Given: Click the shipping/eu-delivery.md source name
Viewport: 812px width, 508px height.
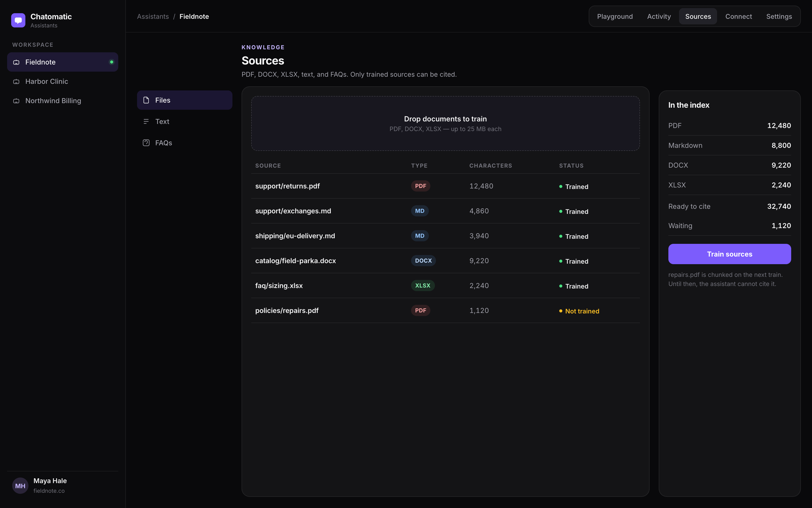Looking at the screenshot, I should (295, 236).
